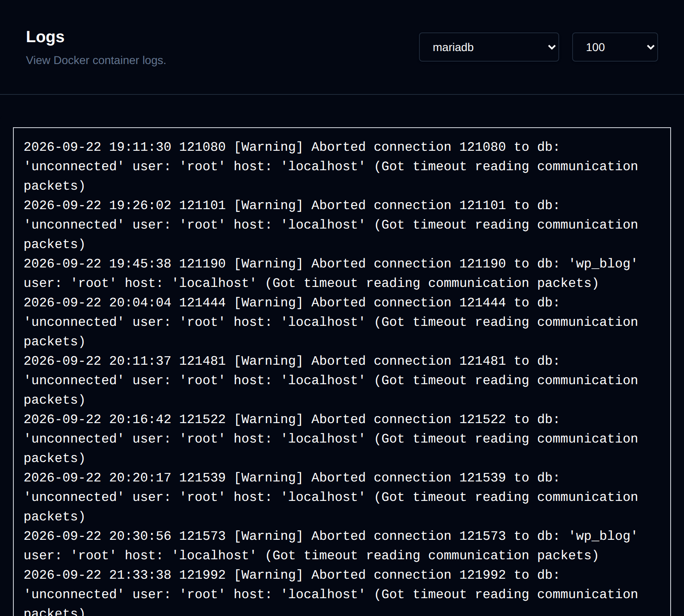
Task: Select log entry timestamped 21:33:38
Action: 331,591
